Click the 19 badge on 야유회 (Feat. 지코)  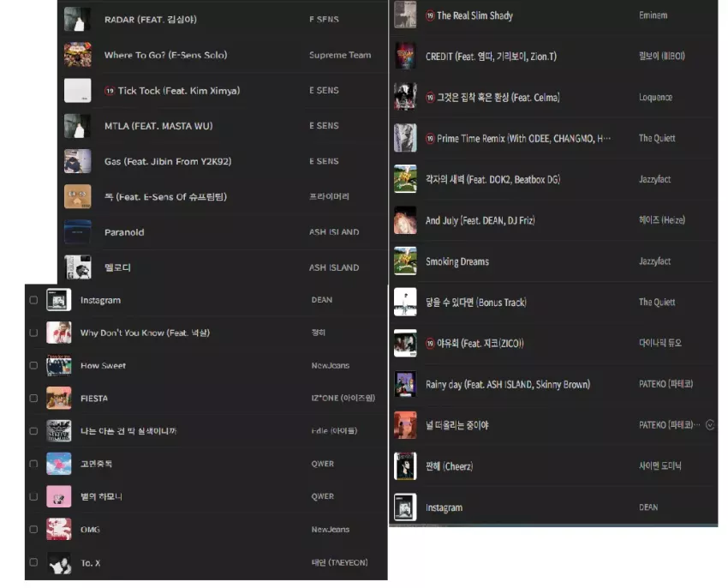pyautogui.click(x=430, y=344)
